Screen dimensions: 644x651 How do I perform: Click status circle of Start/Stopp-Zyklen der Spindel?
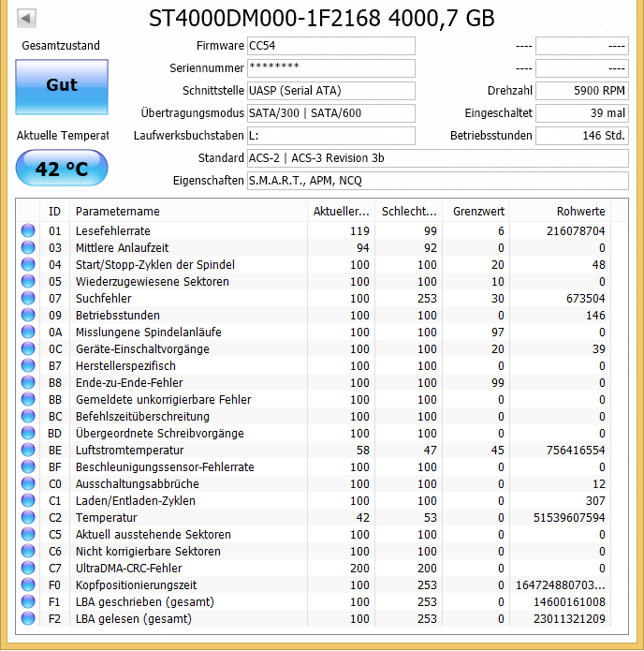[28, 264]
